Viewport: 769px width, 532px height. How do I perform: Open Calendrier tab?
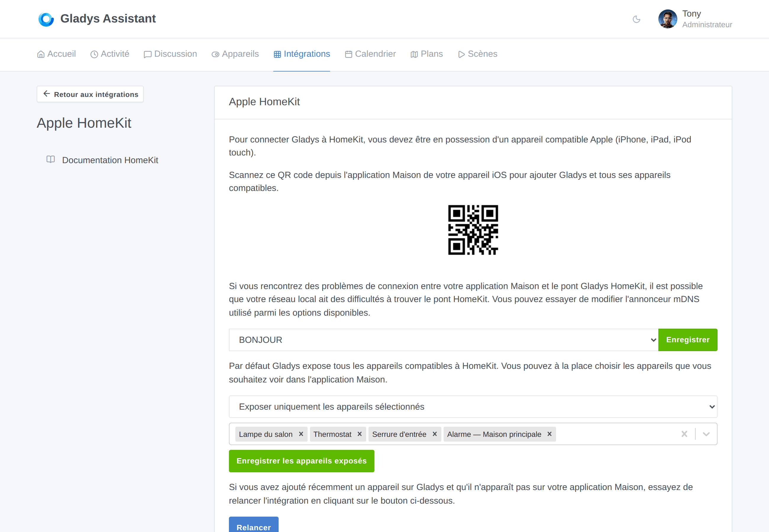pos(370,54)
